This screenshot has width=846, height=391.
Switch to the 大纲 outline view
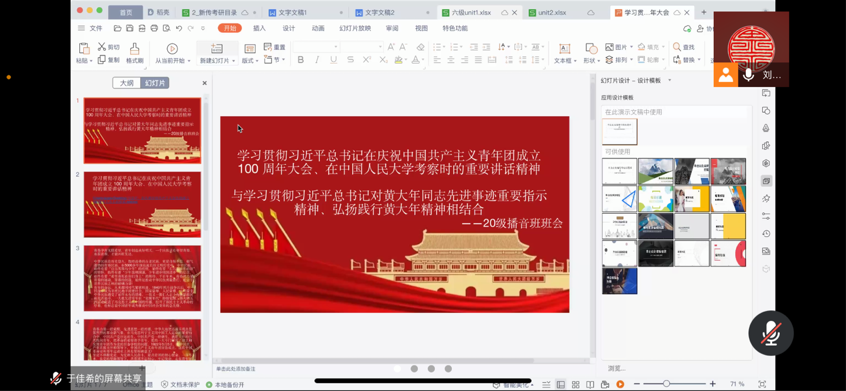[x=126, y=83]
